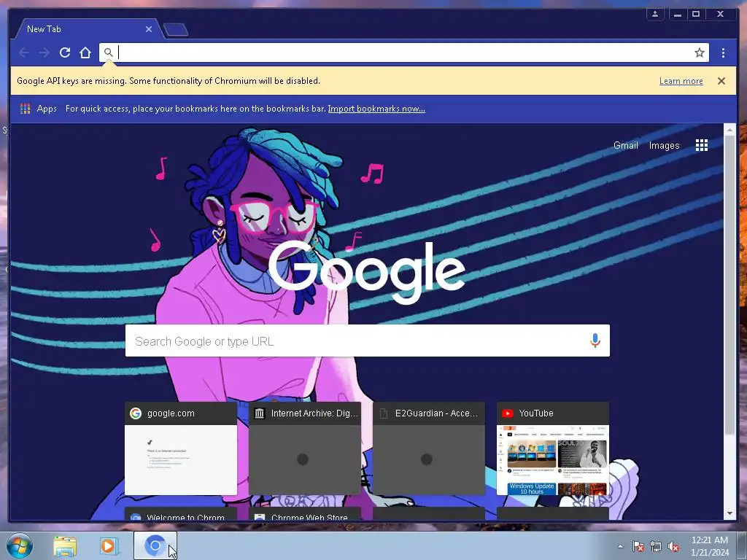The image size is (747, 560).
Task: Open the clock showing 12:21 AM
Action: (x=710, y=546)
